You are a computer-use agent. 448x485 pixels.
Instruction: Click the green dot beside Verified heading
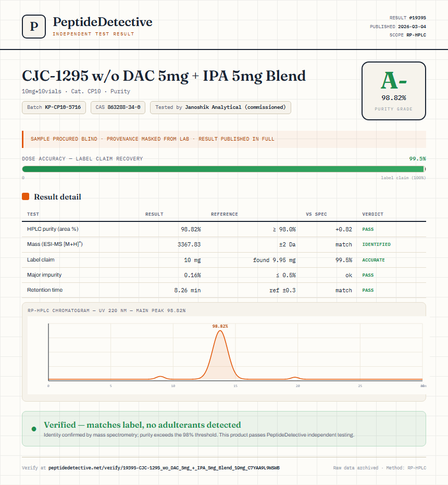[x=34, y=429]
